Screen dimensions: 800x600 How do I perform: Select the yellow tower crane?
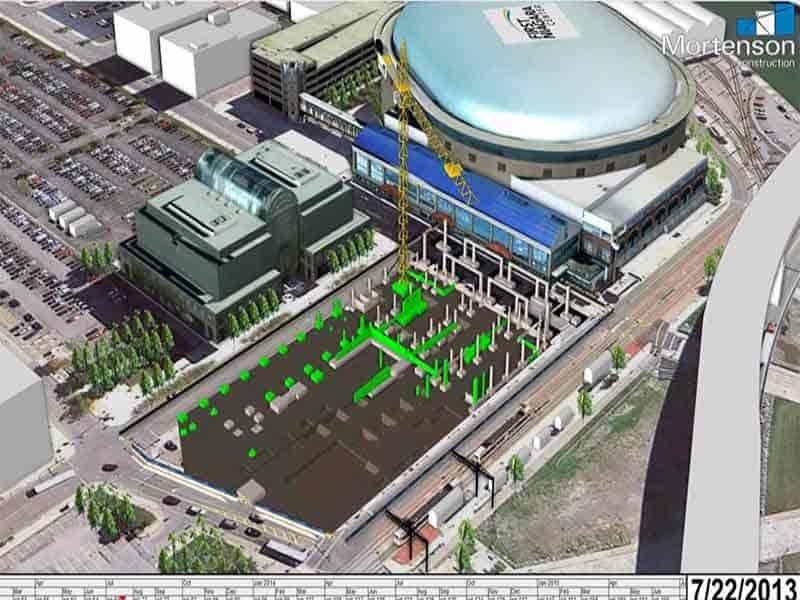click(x=404, y=170)
